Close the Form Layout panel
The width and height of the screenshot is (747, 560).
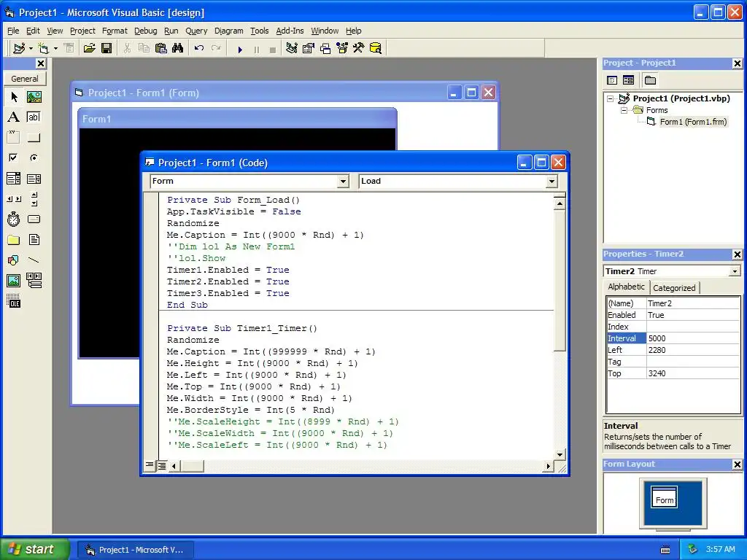pos(737,464)
